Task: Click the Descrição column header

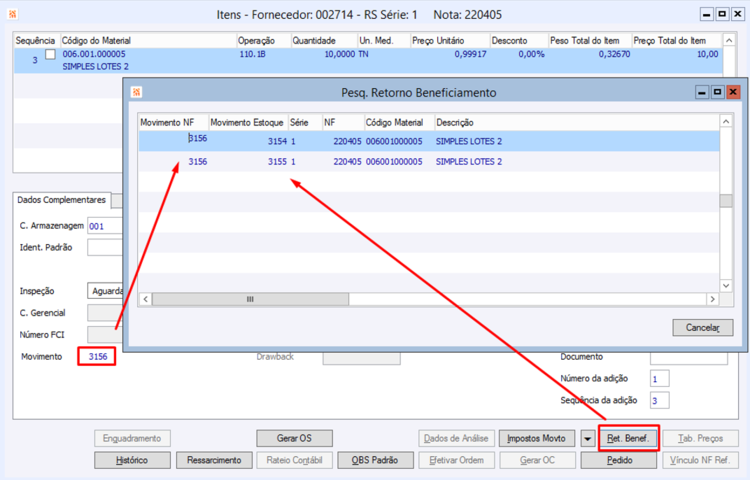Action: click(x=577, y=122)
